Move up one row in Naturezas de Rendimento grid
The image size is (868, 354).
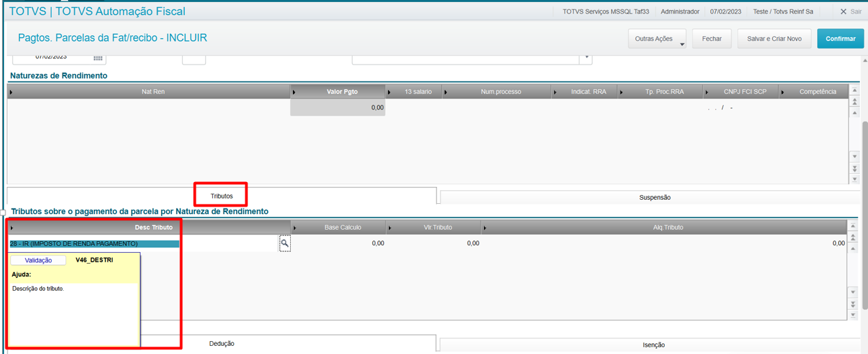tap(854, 113)
